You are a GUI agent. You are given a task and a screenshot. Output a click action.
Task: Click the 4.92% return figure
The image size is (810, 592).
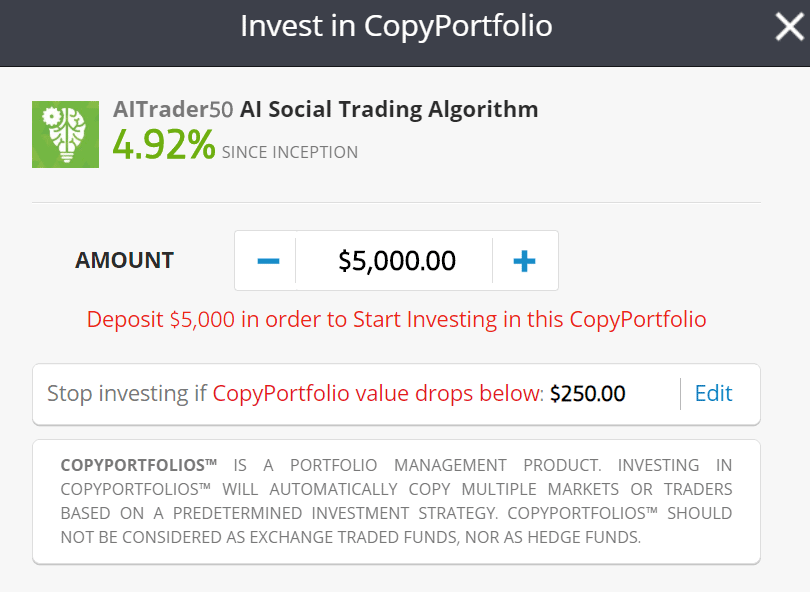(164, 145)
